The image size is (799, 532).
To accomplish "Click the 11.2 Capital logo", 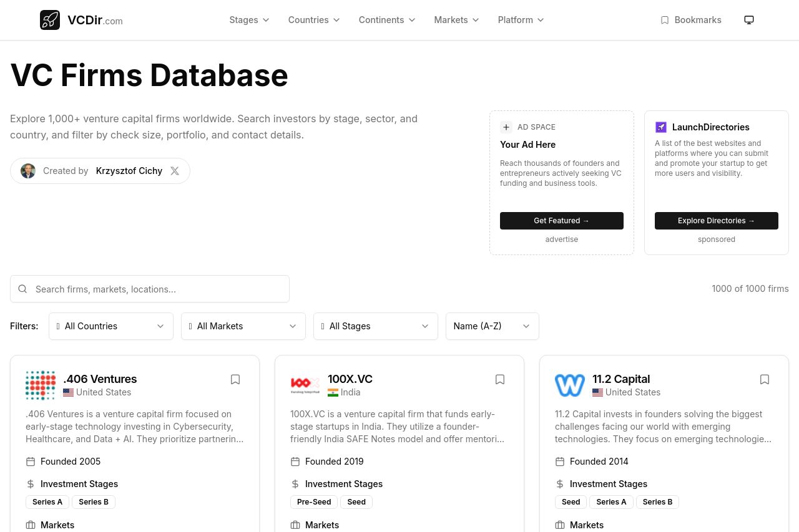I will click(x=570, y=385).
